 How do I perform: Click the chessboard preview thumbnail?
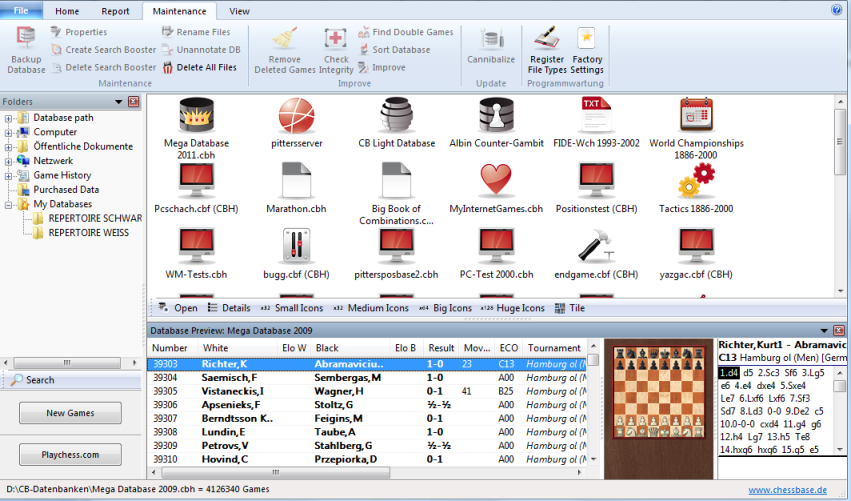658,392
